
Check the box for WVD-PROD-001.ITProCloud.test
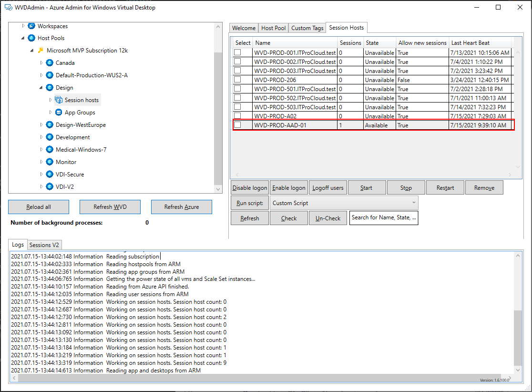(x=237, y=52)
